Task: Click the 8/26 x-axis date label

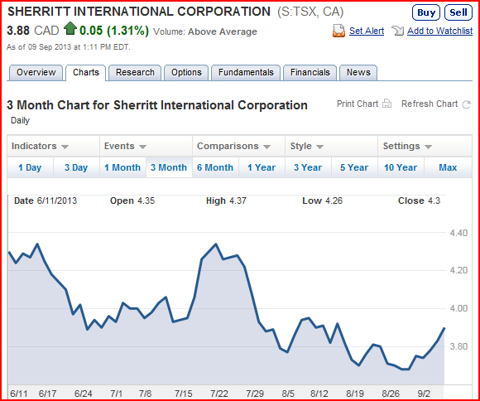Action: coord(391,394)
